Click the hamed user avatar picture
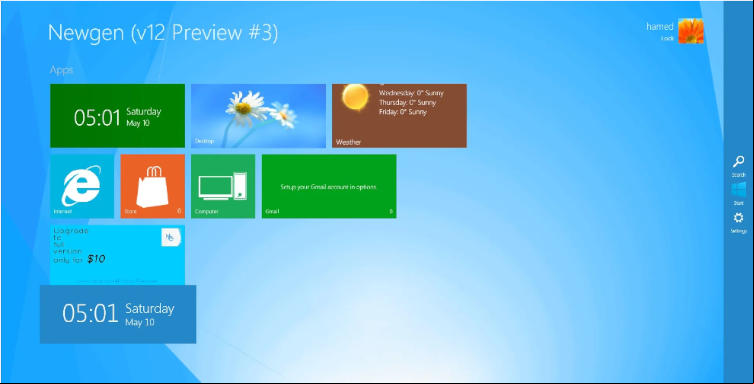The image size is (754, 384). coord(691,31)
